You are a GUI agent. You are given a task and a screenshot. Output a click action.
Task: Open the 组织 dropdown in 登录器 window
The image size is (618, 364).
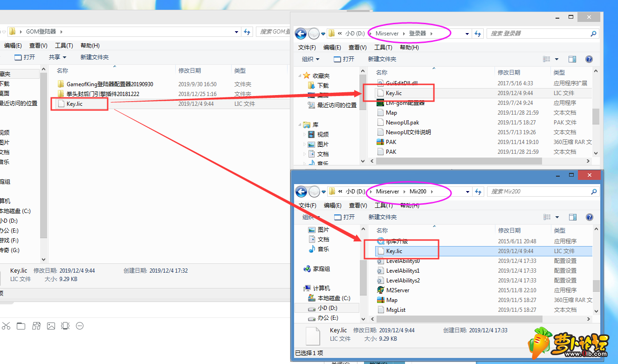[311, 59]
